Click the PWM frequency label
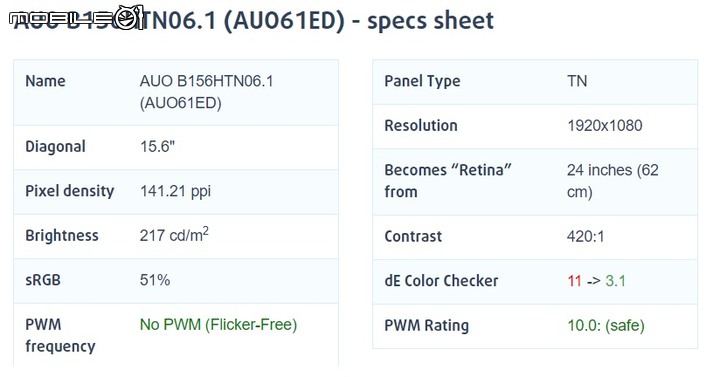Viewport: 720px width, 377px height. (x=60, y=335)
